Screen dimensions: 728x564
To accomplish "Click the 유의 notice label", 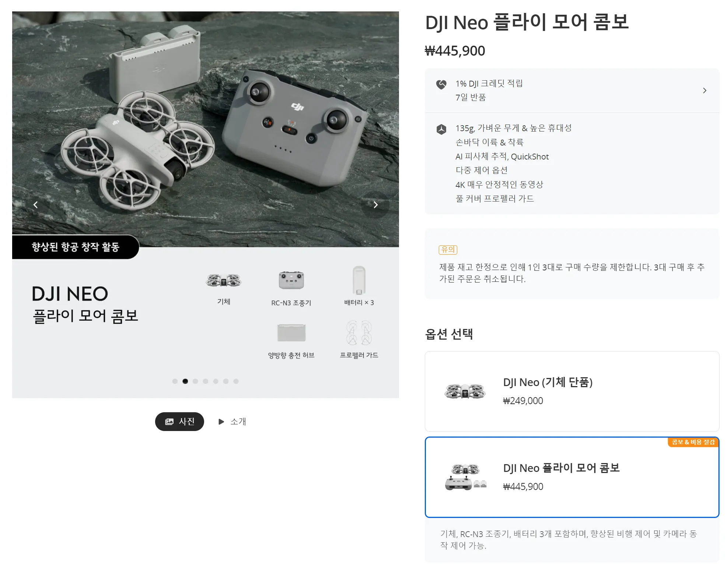I will 448,250.
